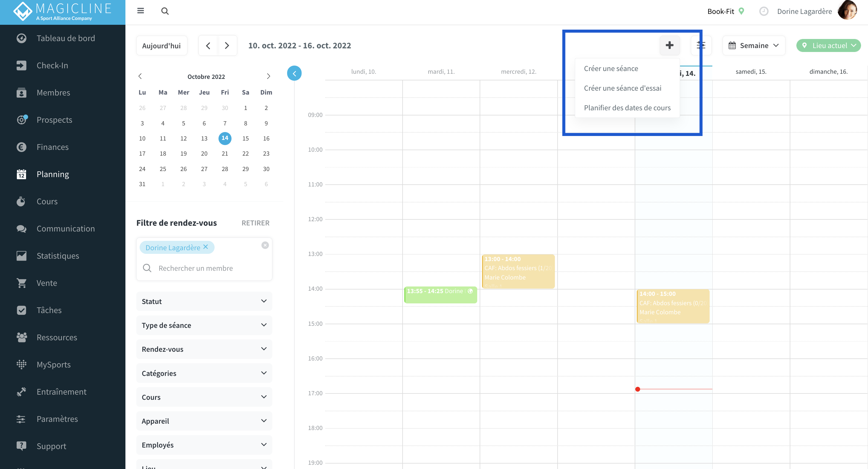Click RETIRER to clear filters

(255, 223)
